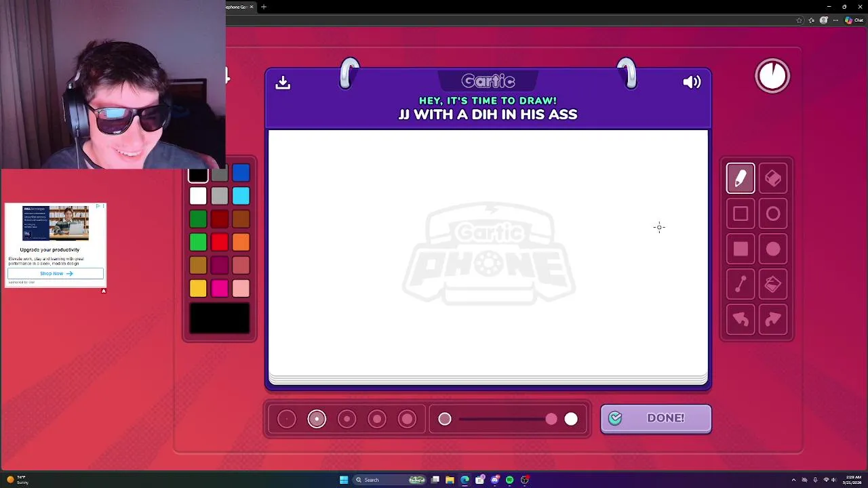The height and width of the screenshot is (488, 868).
Task: Pick the dark gray color swatch
Action: tap(219, 175)
